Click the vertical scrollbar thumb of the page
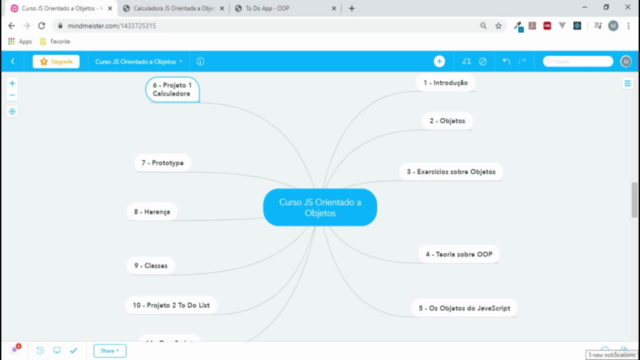This screenshot has height=360, width=640. [635, 200]
